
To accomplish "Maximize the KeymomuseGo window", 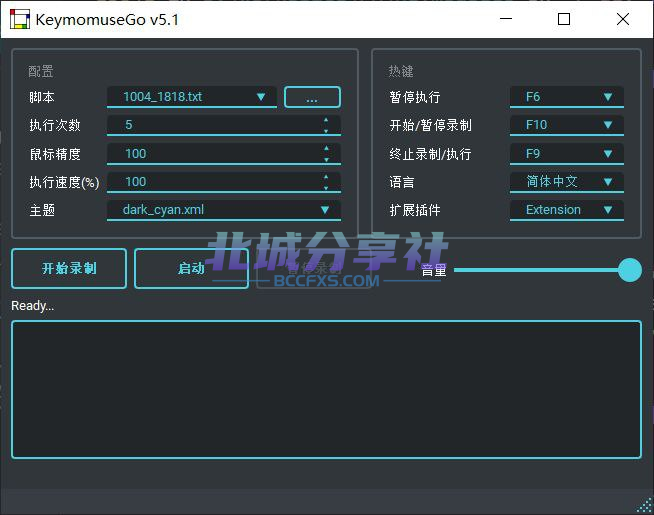I will pyautogui.click(x=564, y=19).
